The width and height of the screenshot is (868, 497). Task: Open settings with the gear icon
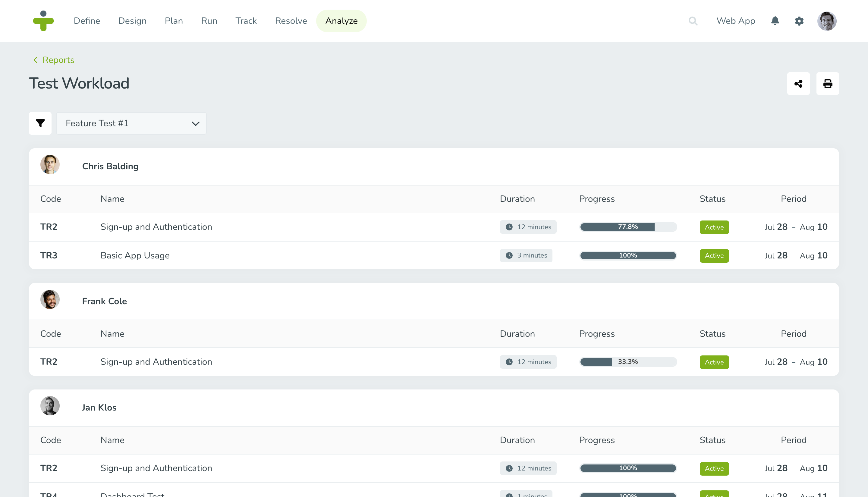point(799,21)
